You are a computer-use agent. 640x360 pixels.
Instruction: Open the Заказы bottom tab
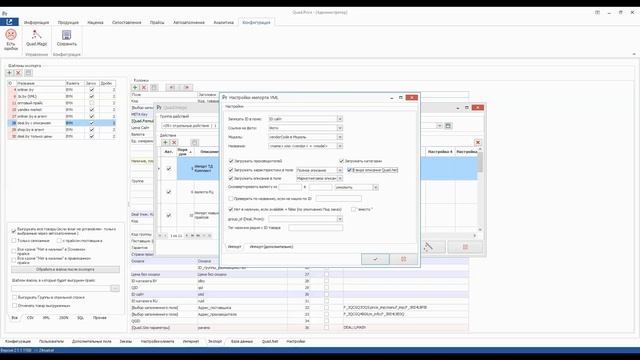click(126, 341)
